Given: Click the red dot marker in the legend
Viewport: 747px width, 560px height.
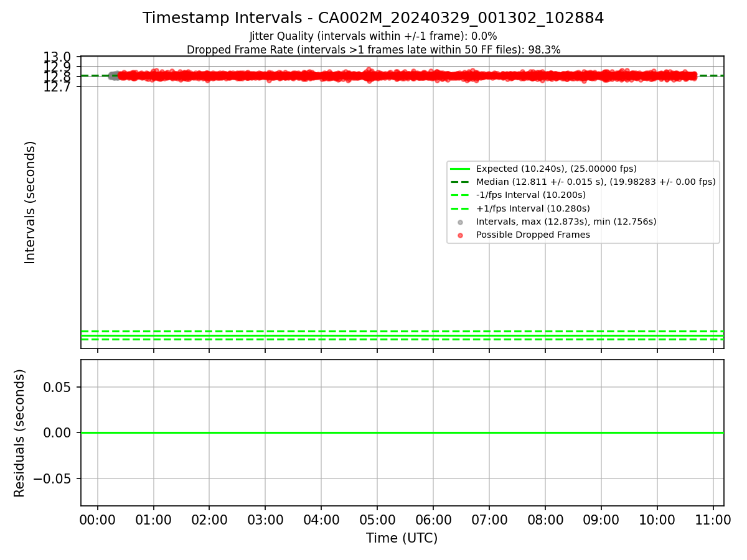Looking at the screenshot, I should tap(460, 235).
